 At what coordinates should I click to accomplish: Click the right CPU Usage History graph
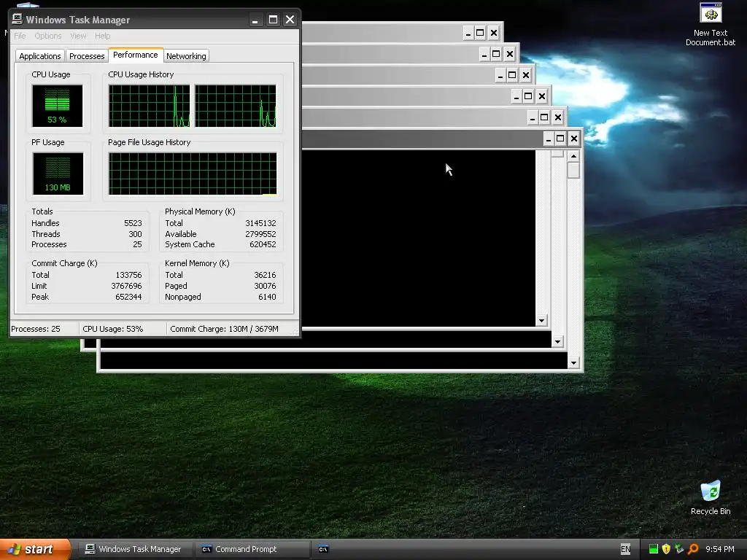pyautogui.click(x=236, y=106)
